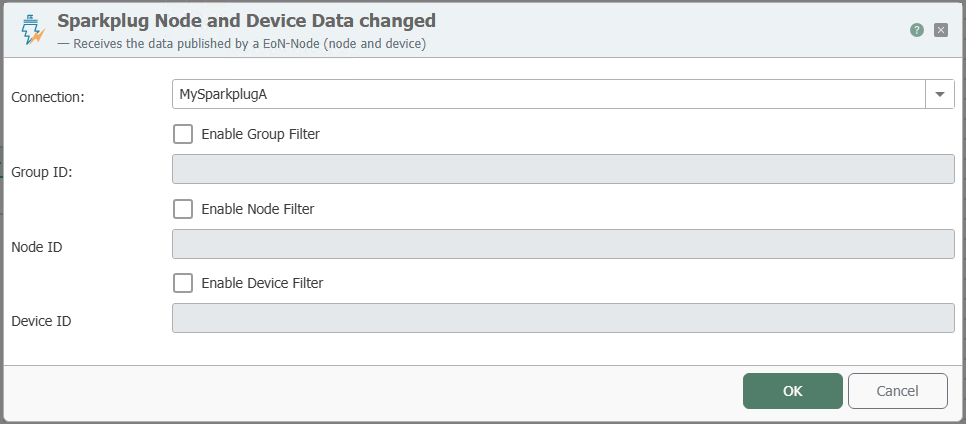Select the Node ID input field
This screenshot has width=966, height=424.
[x=563, y=244]
